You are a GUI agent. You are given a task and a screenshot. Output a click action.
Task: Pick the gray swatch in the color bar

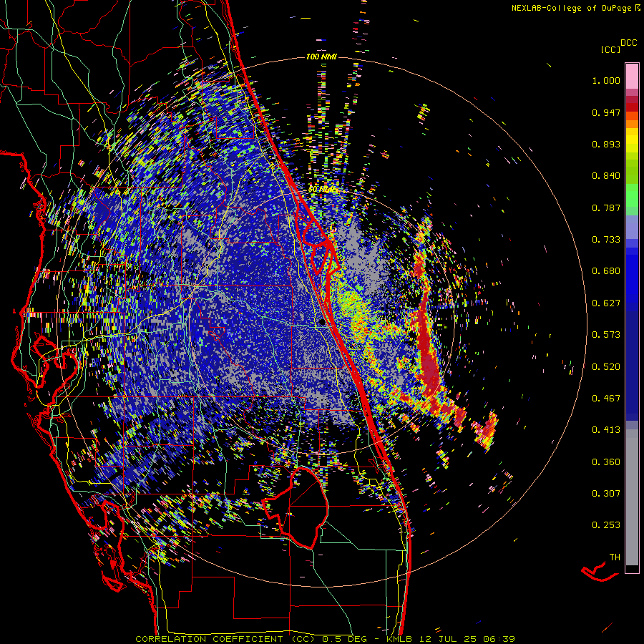click(632, 497)
